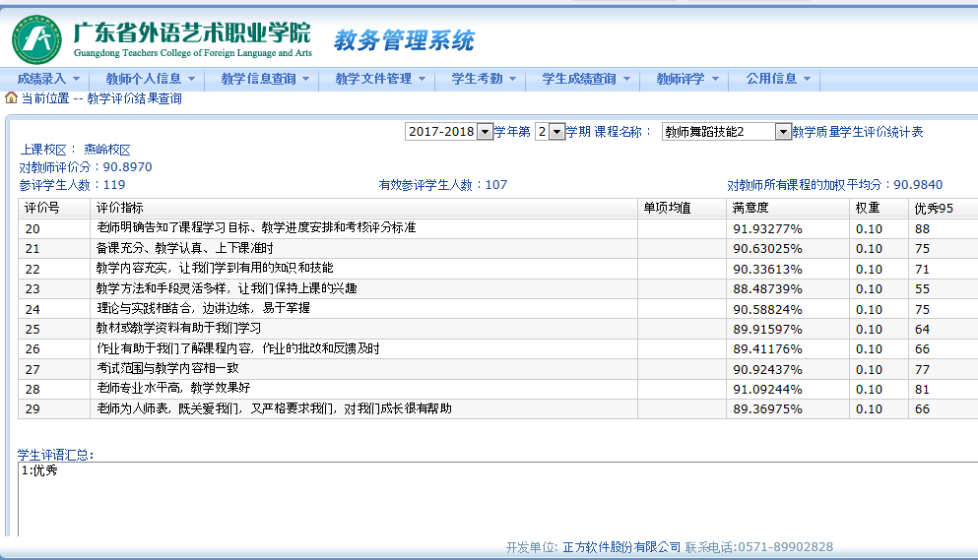This screenshot has width=978, height=560.
Task: Click the 正方软件股份有限公司 developer link
Action: pyautogui.click(x=620, y=547)
